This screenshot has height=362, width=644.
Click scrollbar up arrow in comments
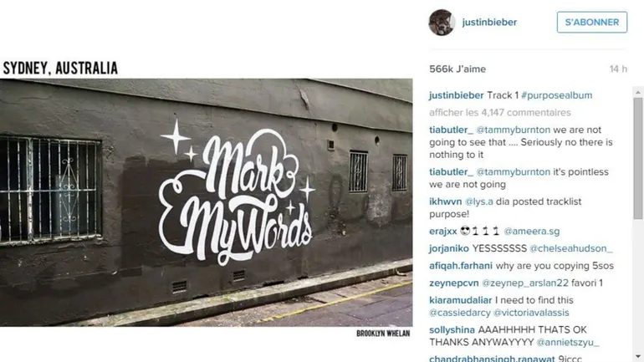pos(638,92)
